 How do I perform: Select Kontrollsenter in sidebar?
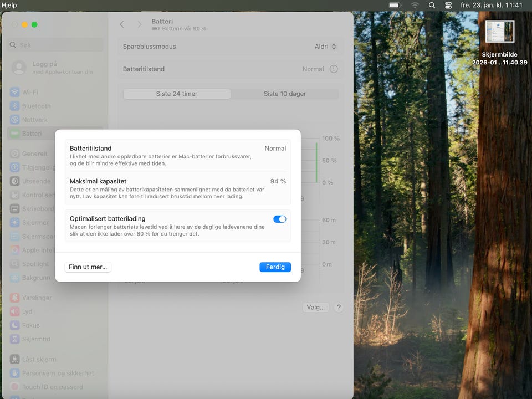[x=32, y=195]
